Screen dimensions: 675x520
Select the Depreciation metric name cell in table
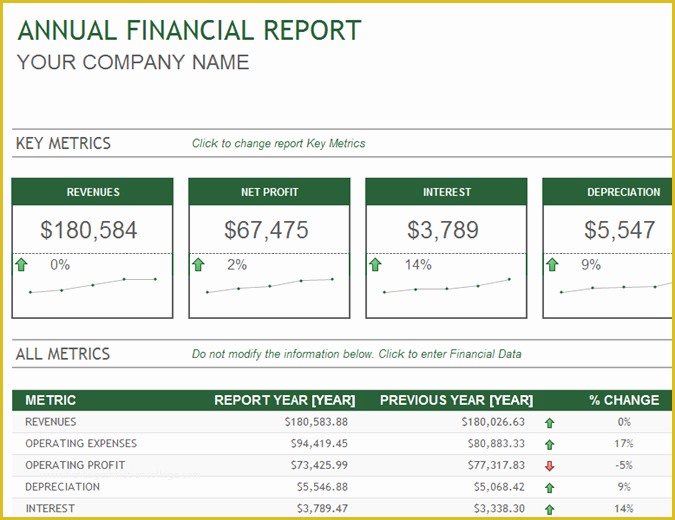pos(62,487)
